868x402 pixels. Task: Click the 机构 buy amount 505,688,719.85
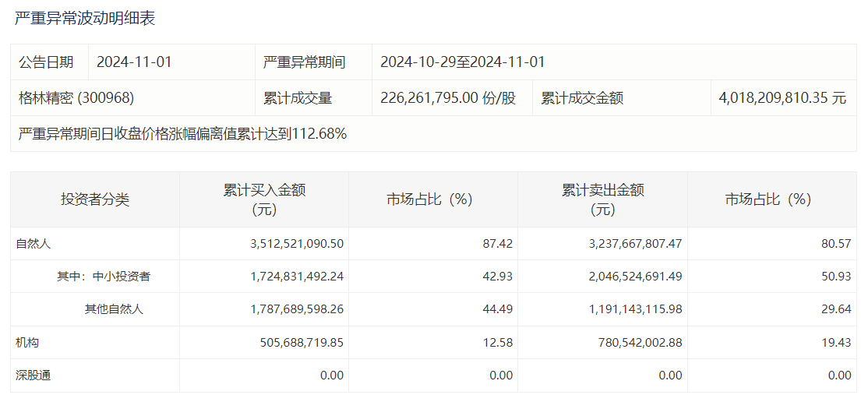297,342
